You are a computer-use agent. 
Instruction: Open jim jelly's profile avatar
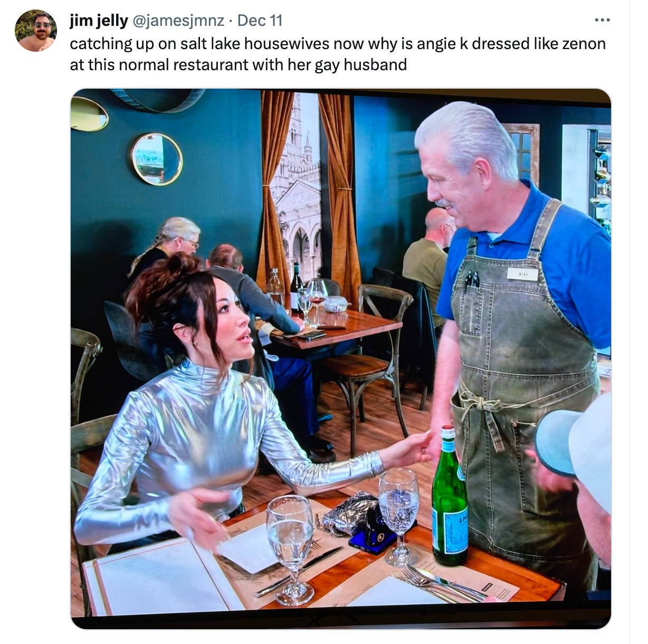pyautogui.click(x=36, y=31)
